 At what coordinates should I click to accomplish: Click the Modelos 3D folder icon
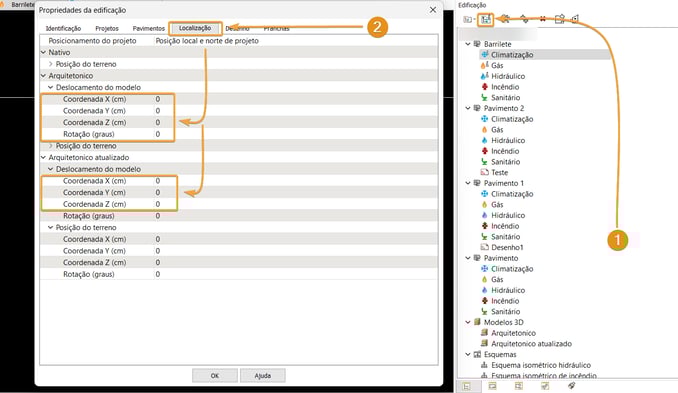click(477, 322)
